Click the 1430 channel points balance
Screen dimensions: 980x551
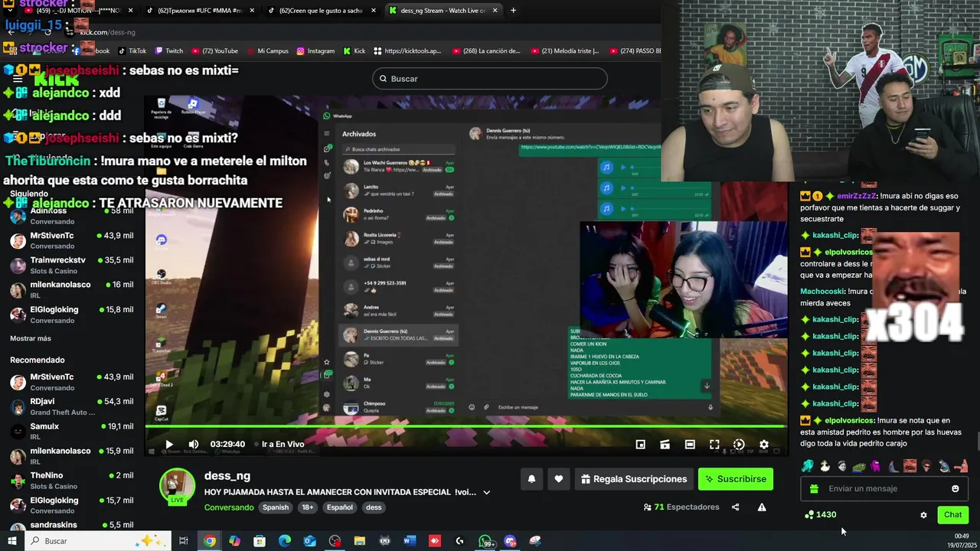pyautogui.click(x=820, y=515)
